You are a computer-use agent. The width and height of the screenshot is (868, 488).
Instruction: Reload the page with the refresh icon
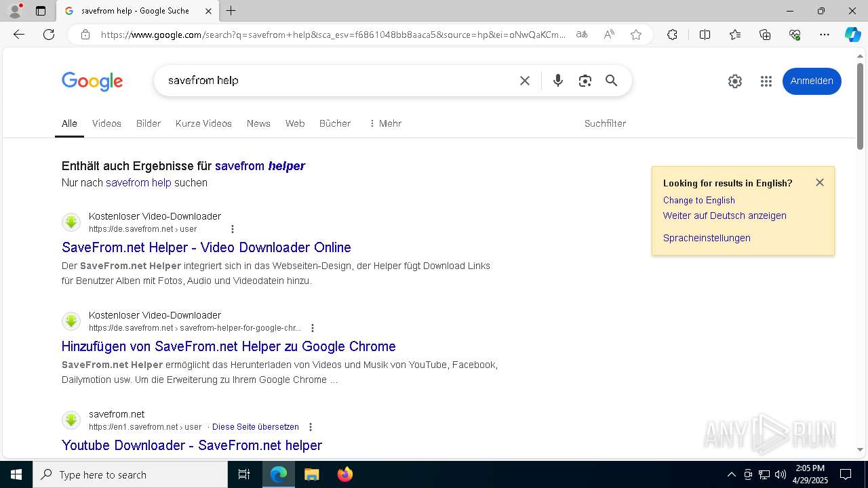[49, 35]
